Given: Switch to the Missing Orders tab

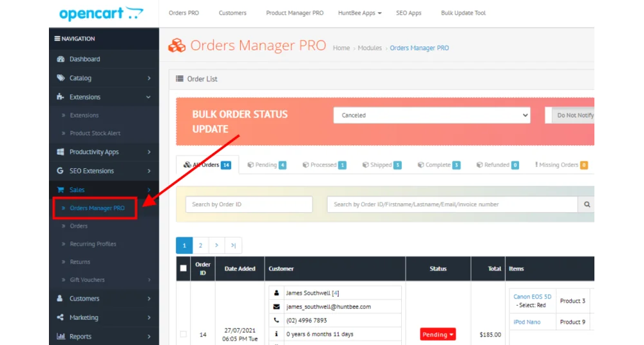Looking at the screenshot, I should point(561,165).
